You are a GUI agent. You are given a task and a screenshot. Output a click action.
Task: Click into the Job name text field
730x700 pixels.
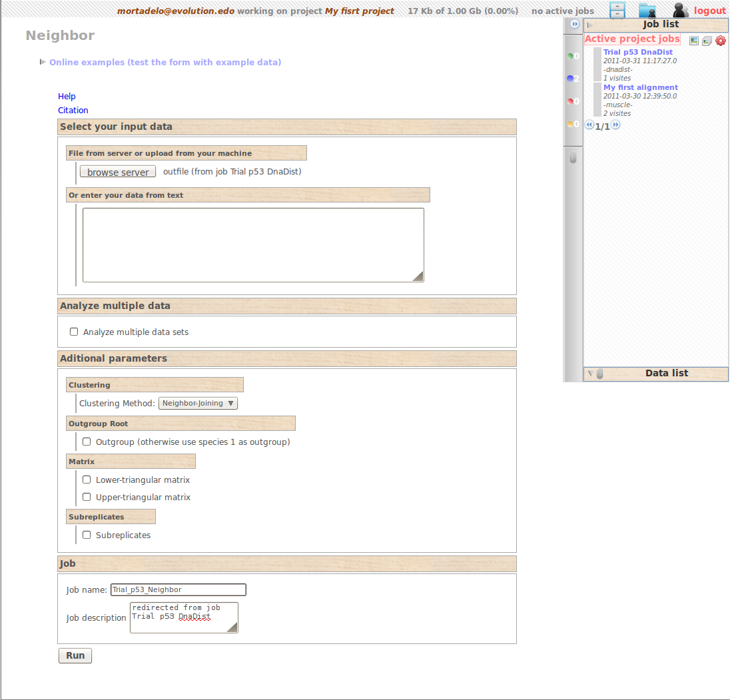(178, 589)
